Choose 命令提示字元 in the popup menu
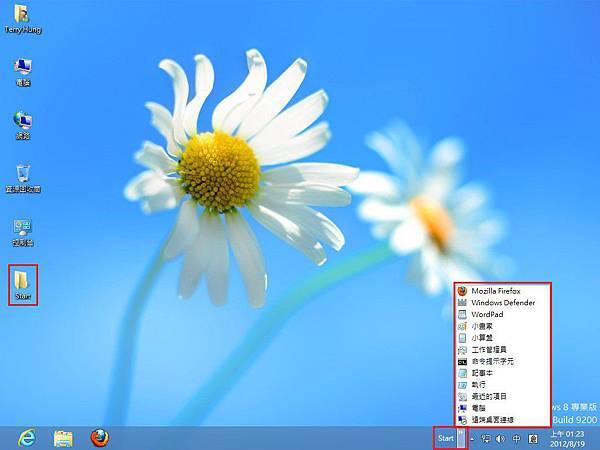The width and height of the screenshot is (600, 450). click(x=503, y=361)
